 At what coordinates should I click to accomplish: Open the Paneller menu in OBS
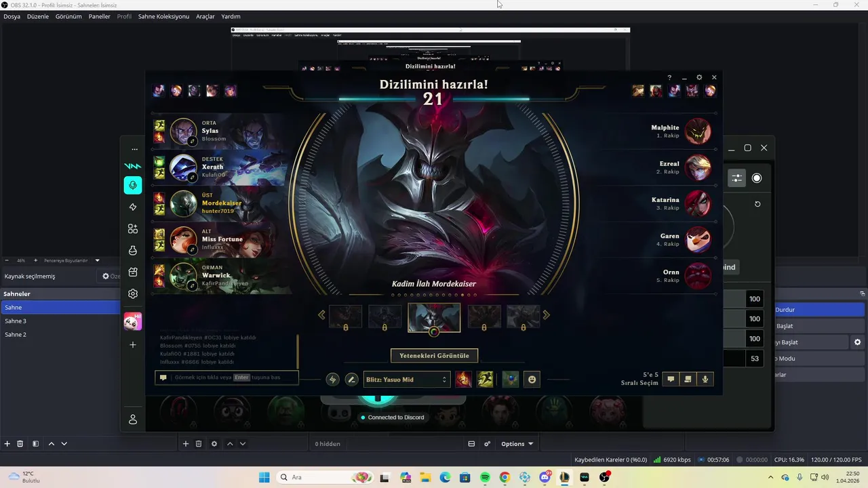99,16
